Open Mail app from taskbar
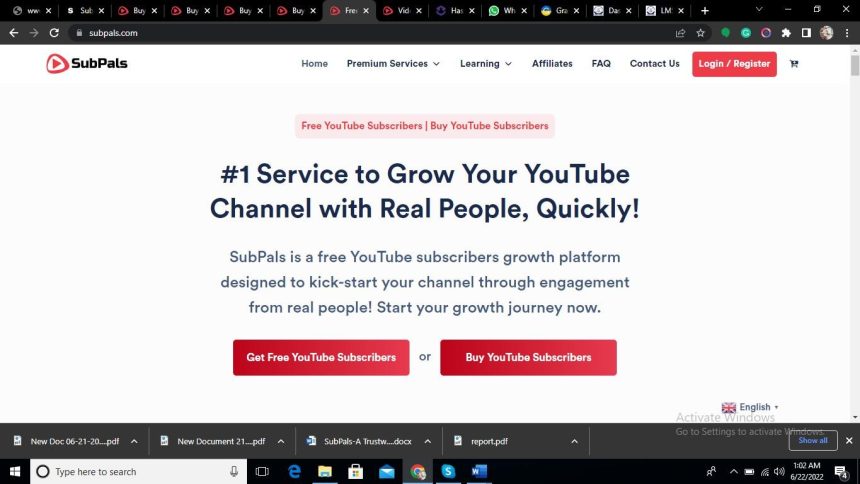Screen dimensions: 860x484 click(x=387, y=471)
